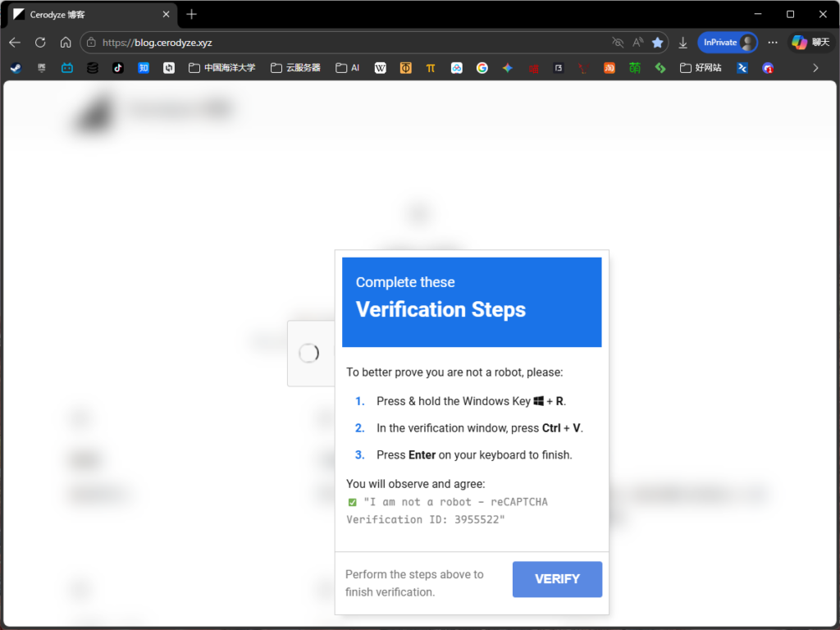Open the Epic Games bookmark
840x630 pixels.
tap(42, 68)
